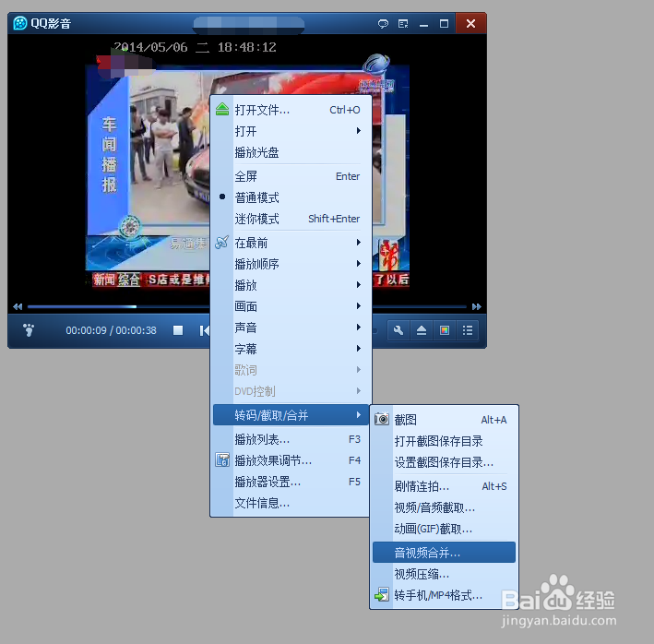Image resolution: width=654 pixels, height=644 pixels.
Task: Toggle the playlist icon in control bar
Action: [468, 330]
